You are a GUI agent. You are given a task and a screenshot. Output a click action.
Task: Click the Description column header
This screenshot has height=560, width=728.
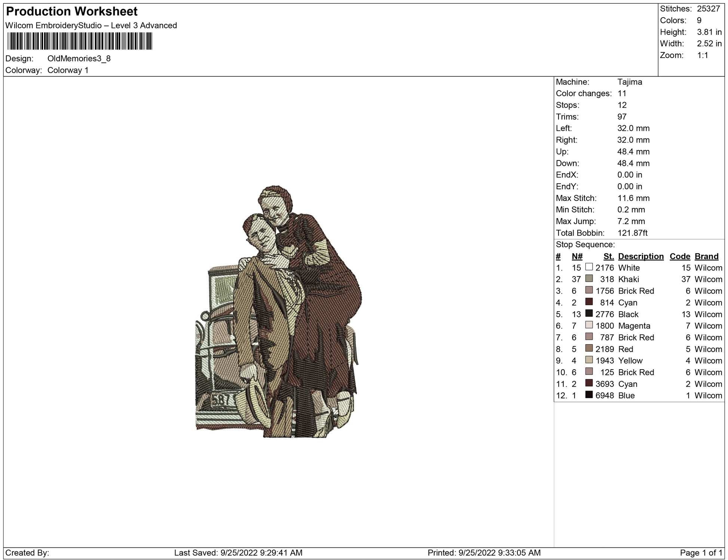(640, 257)
